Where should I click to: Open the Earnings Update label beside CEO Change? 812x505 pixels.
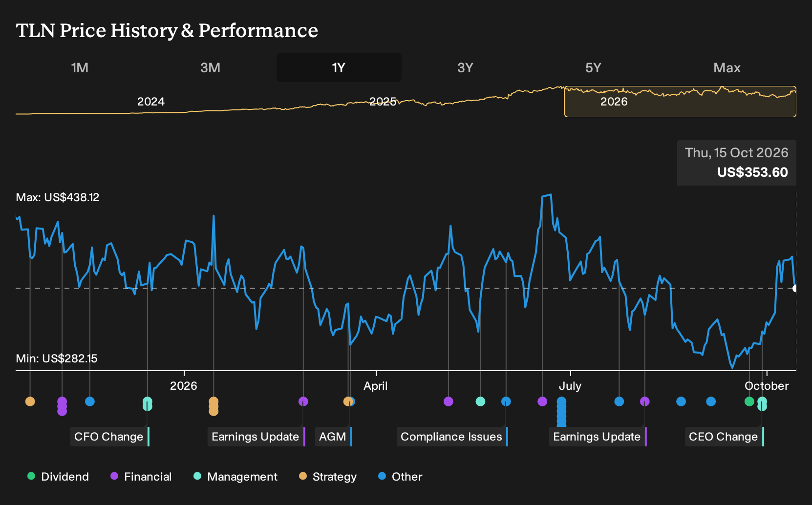598,437
